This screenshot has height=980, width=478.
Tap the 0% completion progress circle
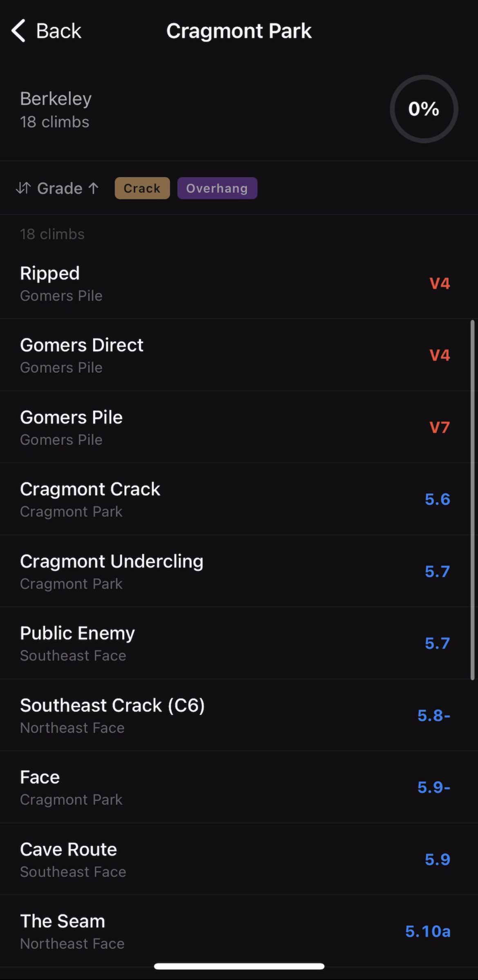tap(424, 109)
